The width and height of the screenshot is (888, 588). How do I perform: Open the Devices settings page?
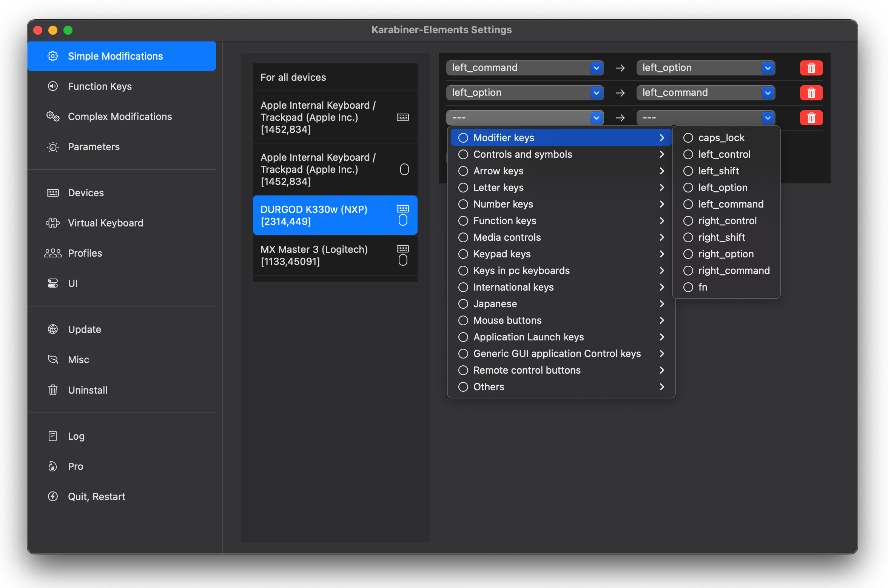coord(86,193)
